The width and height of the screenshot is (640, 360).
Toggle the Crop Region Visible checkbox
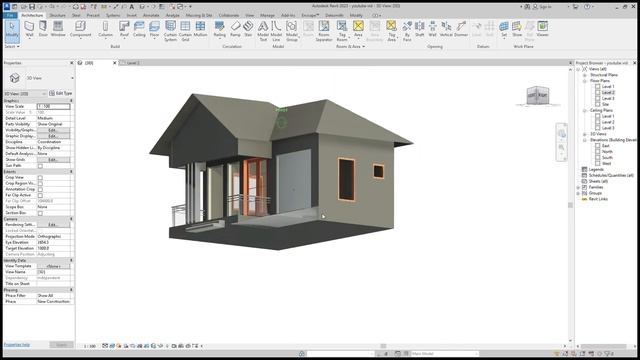coord(40,184)
